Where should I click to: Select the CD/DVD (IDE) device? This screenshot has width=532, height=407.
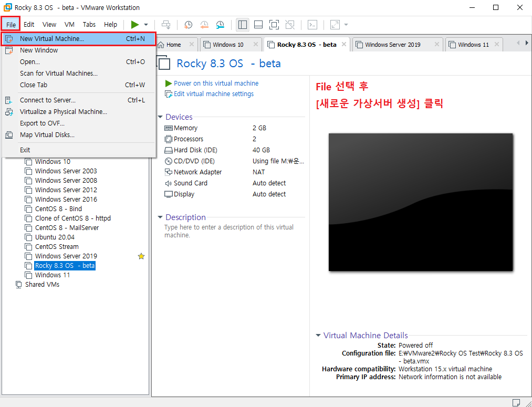coord(234,161)
